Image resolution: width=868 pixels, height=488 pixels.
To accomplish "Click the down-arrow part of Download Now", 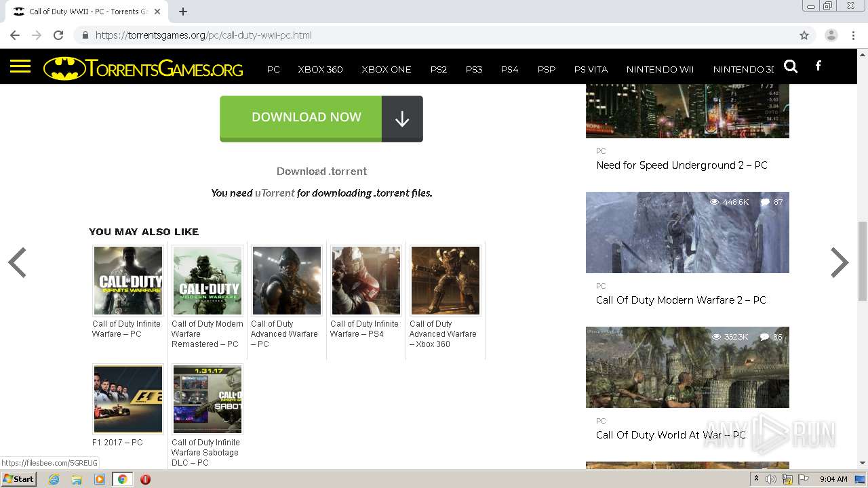I will [x=402, y=119].
